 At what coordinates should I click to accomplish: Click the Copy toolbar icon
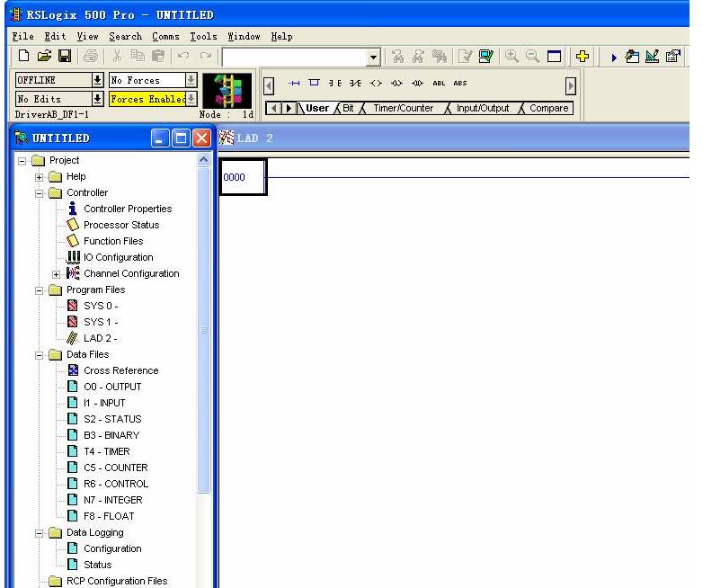tap(138, 56)
